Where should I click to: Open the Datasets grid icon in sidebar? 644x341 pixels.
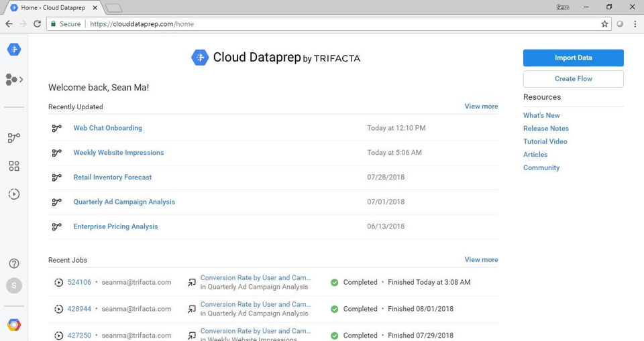tap(14, 165)
